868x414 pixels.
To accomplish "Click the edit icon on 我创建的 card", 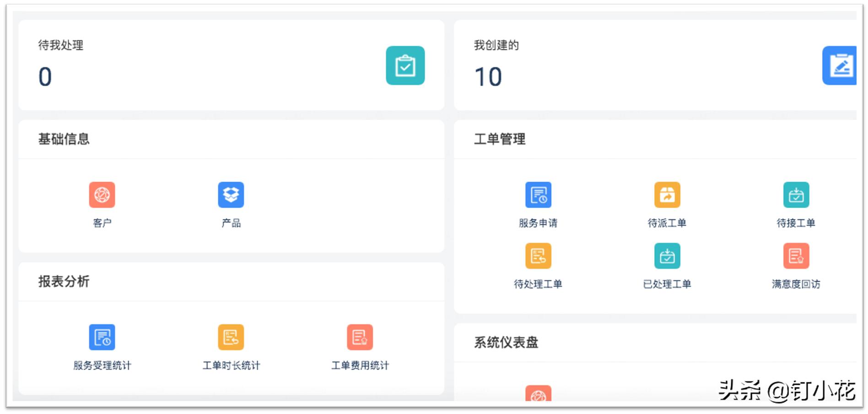I will coord(841,66).
